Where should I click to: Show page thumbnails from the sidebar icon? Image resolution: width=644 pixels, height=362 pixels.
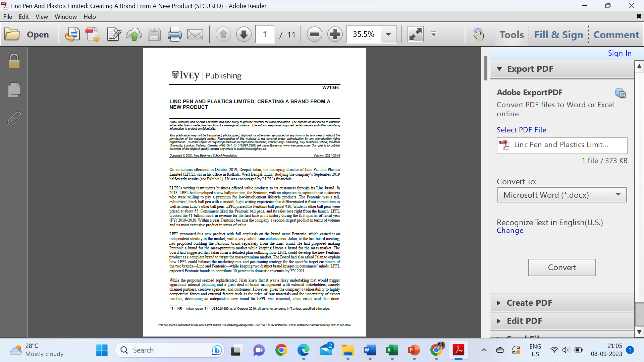click(14, 89)
